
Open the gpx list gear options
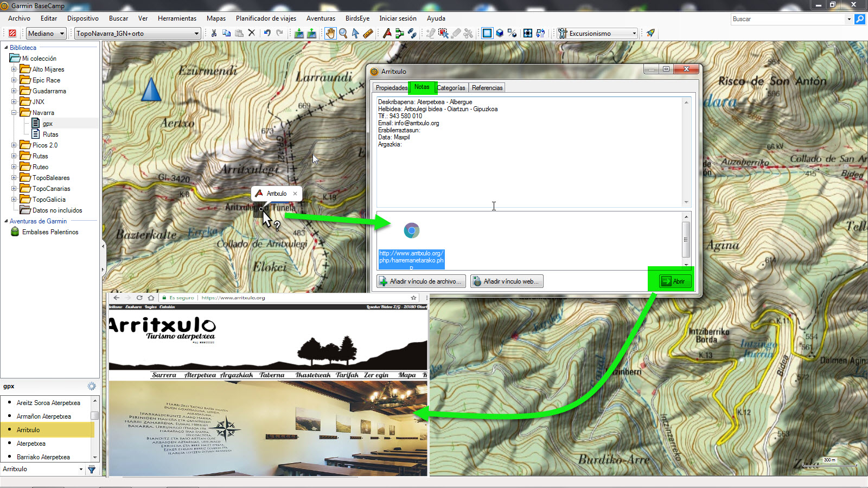tap(92, 386)
